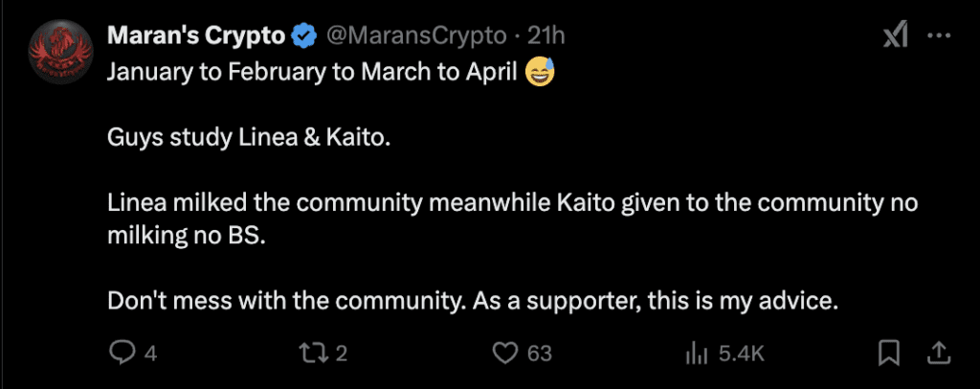980x389 pixels.
Task: Like the post with the heart icon
Action: (x=504, y=353)
